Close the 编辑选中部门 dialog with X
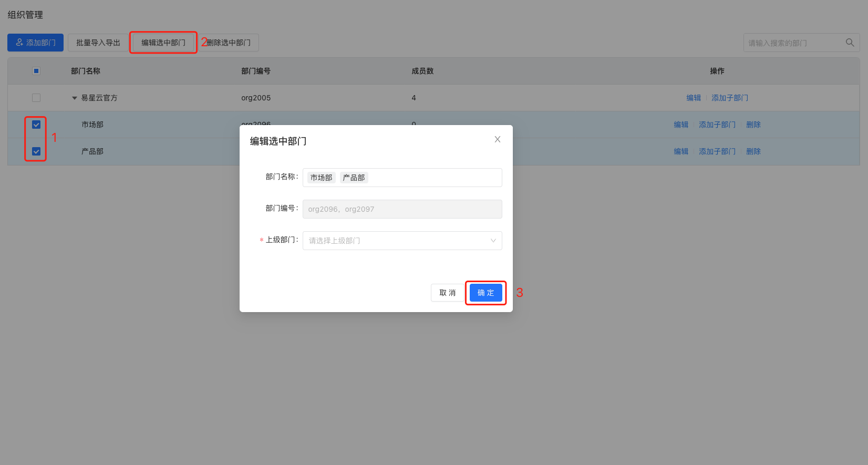The width and height of the screenshot is (868, 465). coord(497,139)
